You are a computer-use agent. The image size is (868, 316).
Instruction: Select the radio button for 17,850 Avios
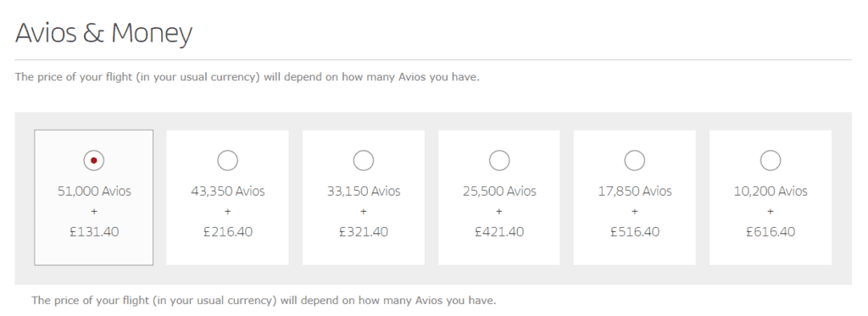(634, 160)
